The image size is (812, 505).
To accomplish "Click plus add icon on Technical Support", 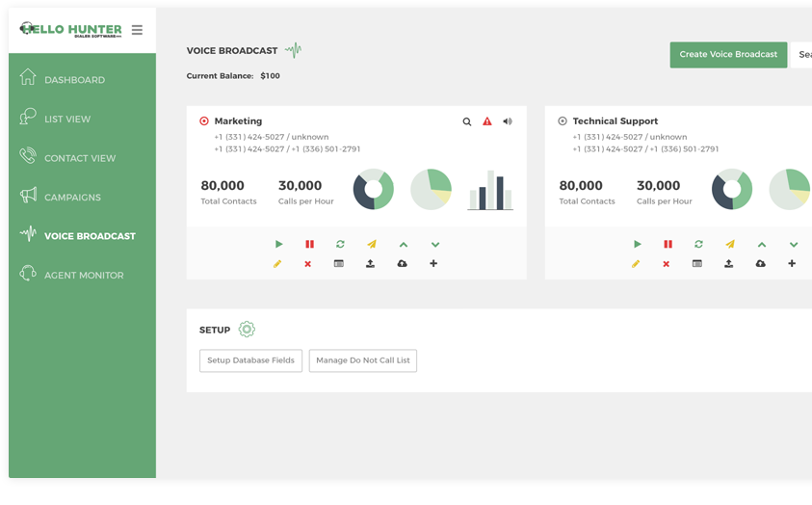I will [792, 264].
